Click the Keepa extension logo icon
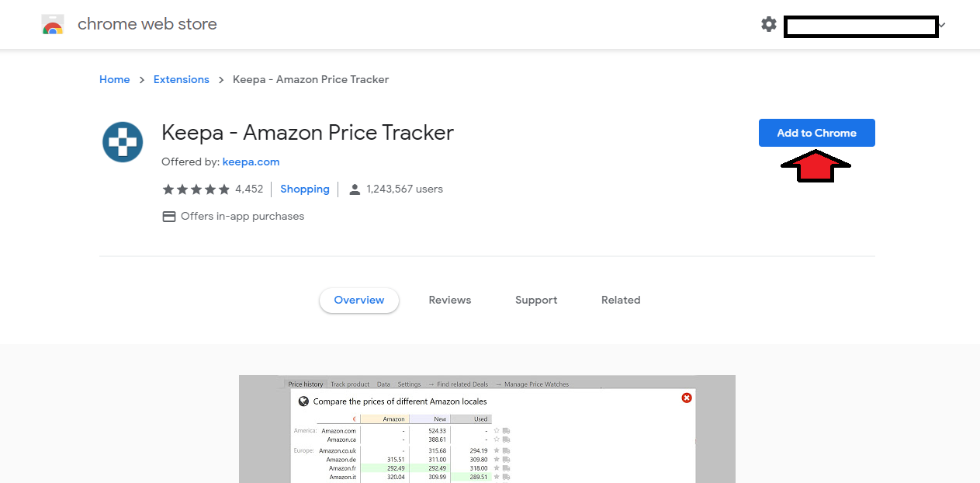Screen dimensions: 980x483 pos(123,142)
